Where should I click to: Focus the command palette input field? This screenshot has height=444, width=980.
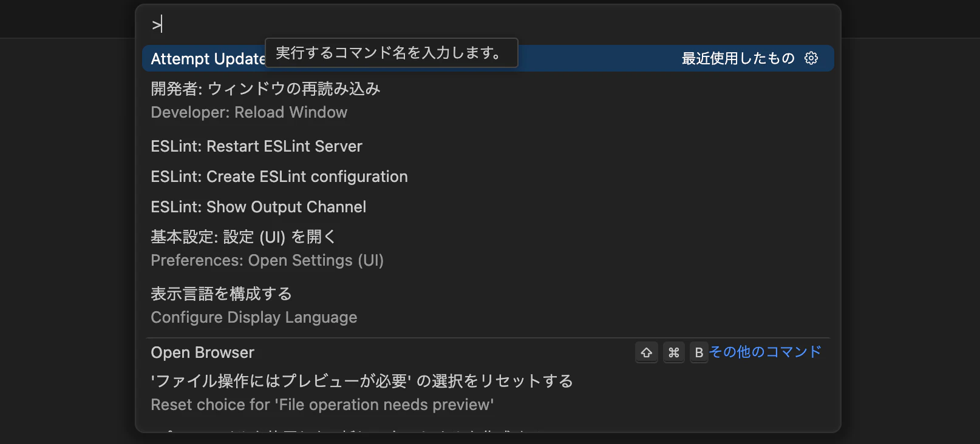coord(488,25)
